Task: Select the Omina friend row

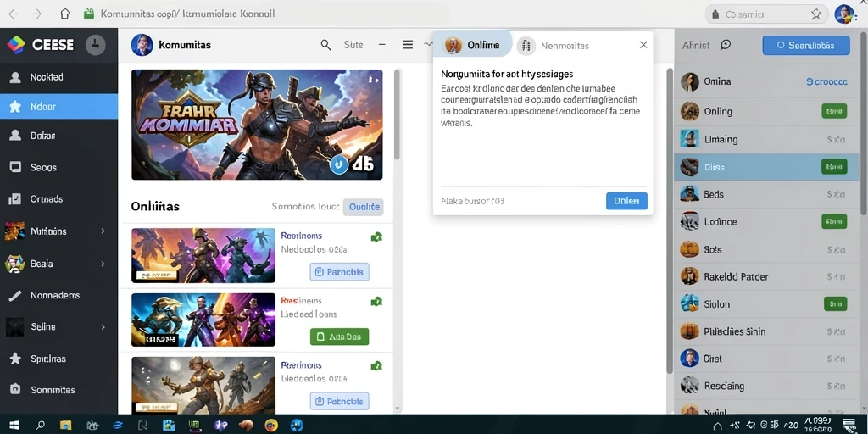Action: point(766,81)
